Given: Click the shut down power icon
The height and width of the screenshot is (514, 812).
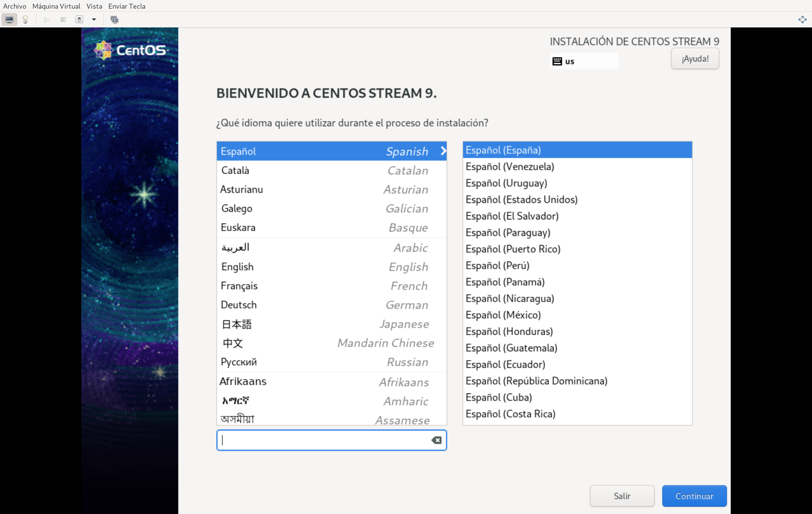Looking at the screenshot, I should 79,20.
